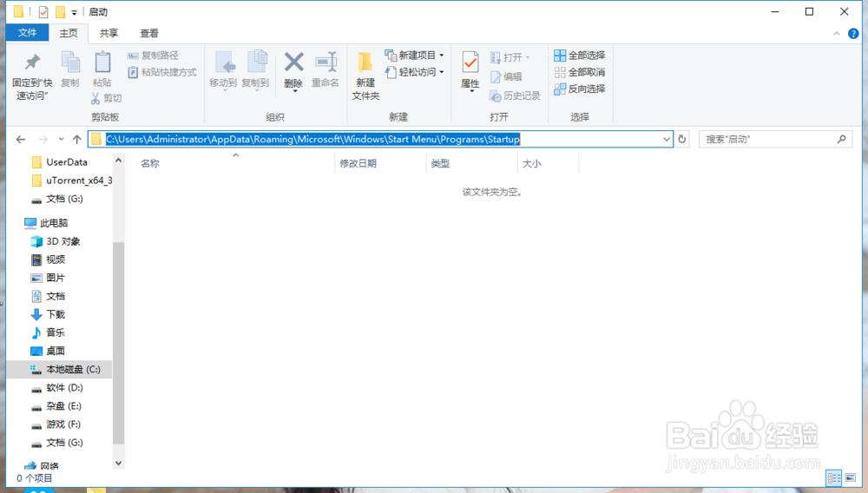Open uTorrent_x64_3 folder in sidebar

click(72, 181)
